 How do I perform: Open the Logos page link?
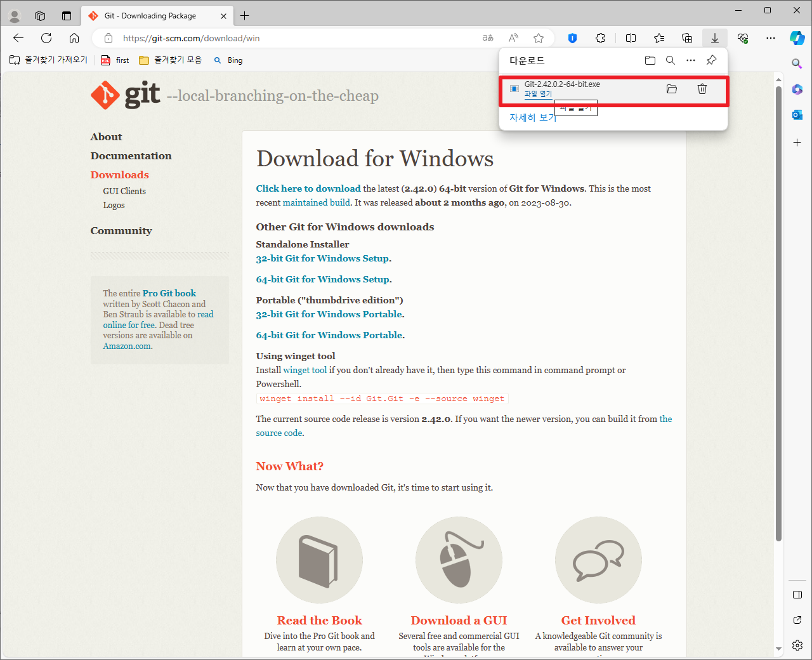(x=114, y=205)
